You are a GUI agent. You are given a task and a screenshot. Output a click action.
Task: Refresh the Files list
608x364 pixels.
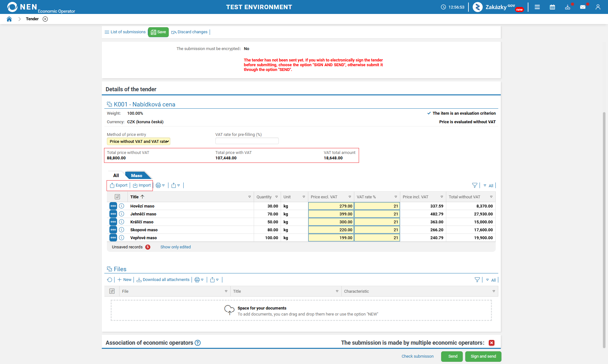pos(109,280)
